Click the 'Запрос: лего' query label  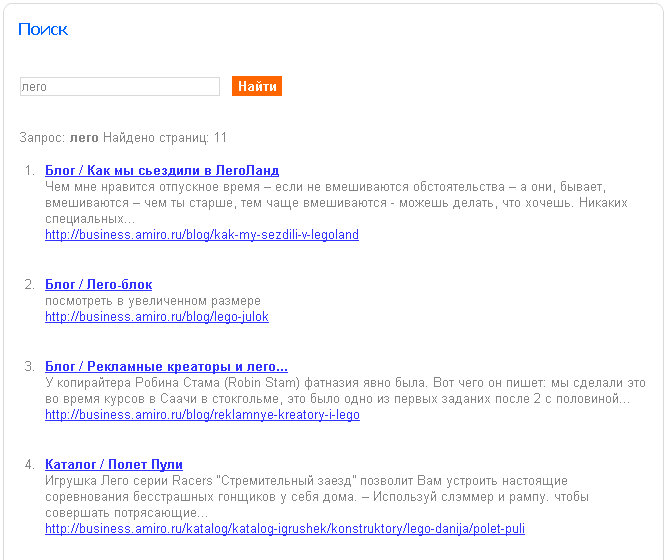(x=59, y=138)
